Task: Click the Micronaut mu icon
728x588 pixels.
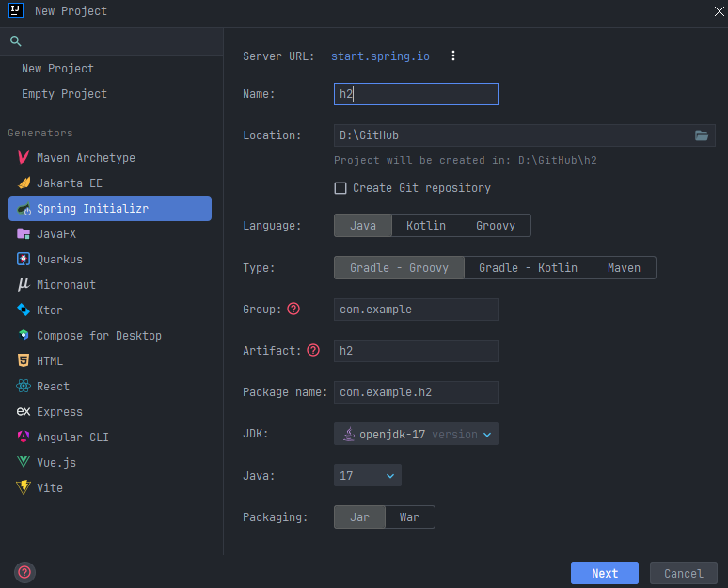Action: [x=24, y=284]
